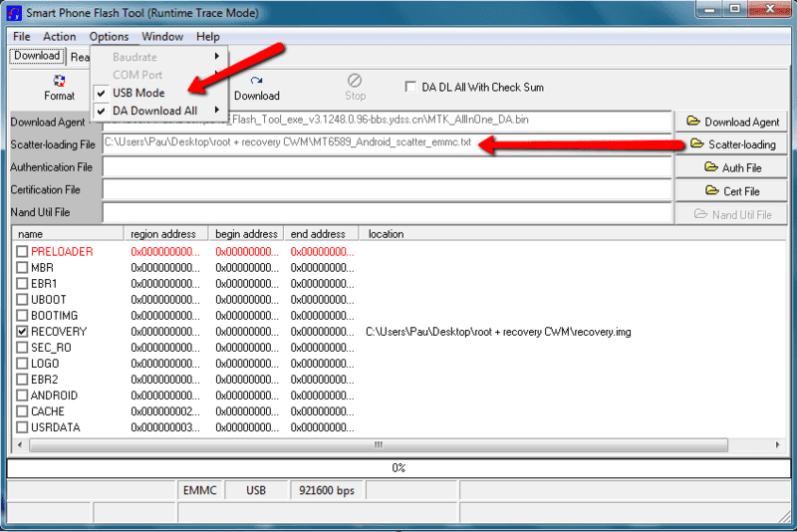Minimize the Flash Tool window

(x=710, y=10)
